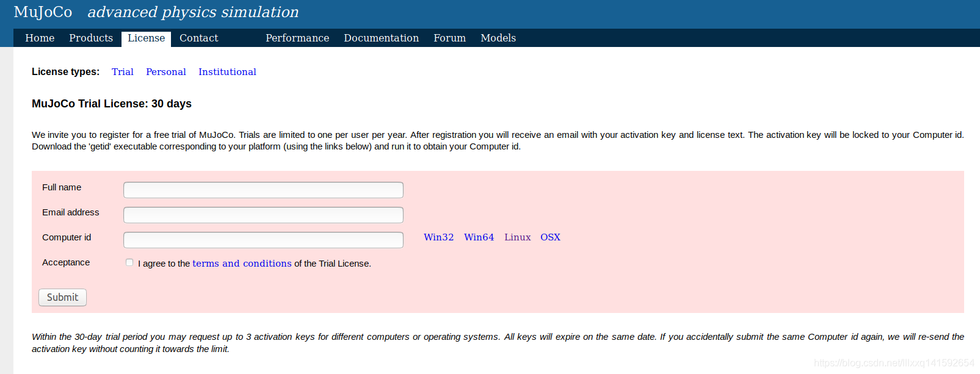The image size is (980, 374).
Task: Download the OSX getid executable
Action: coord(550,237)
